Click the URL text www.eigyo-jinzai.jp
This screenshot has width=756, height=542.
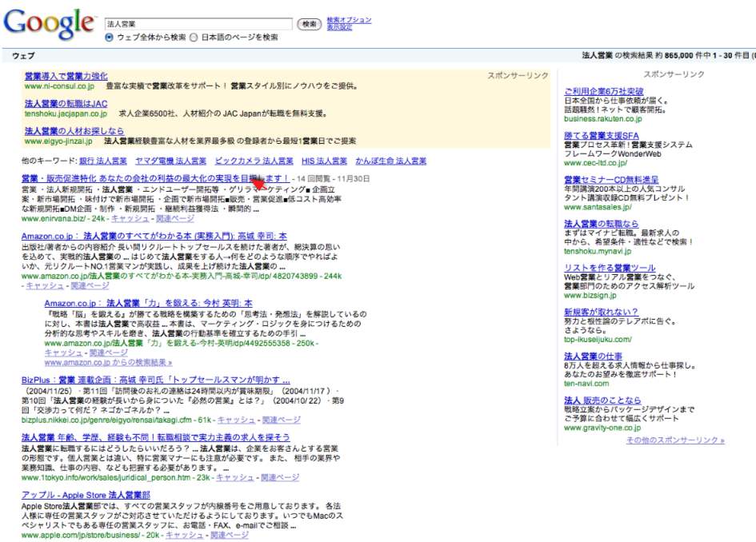pyautogui.click(x=58, y=141)
